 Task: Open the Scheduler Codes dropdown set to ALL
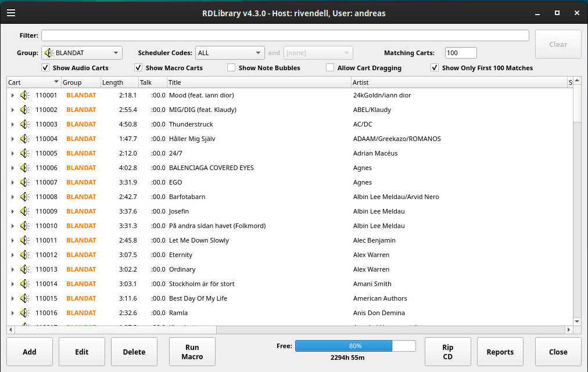click(x=230, y=53)
